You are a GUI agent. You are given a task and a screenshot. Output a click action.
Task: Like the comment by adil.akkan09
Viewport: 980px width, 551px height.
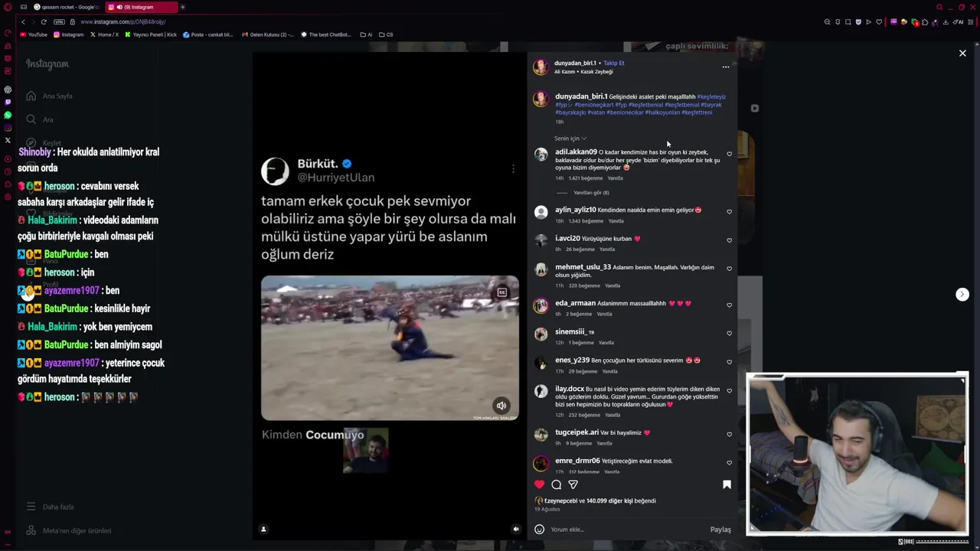click(x=729, y=154)
